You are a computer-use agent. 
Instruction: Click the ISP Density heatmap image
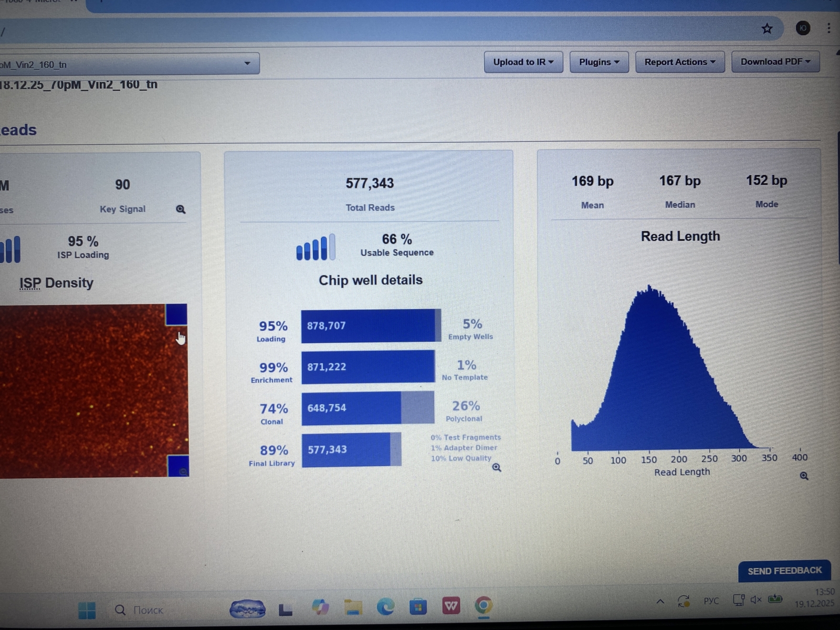point(89,391)
